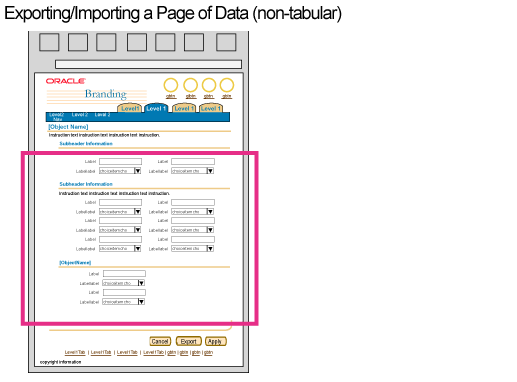Image resolution: width=517 pixels, height=382 pixels.
Task: Click the Cancel button
Action: pyautogui.click(x=160, y=341)
